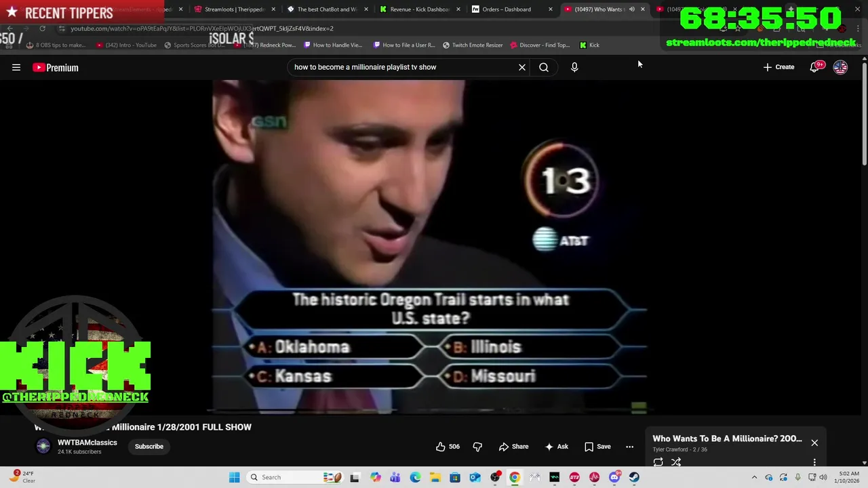Open OBS Studio taskbar icon

(x=495, y=477)
